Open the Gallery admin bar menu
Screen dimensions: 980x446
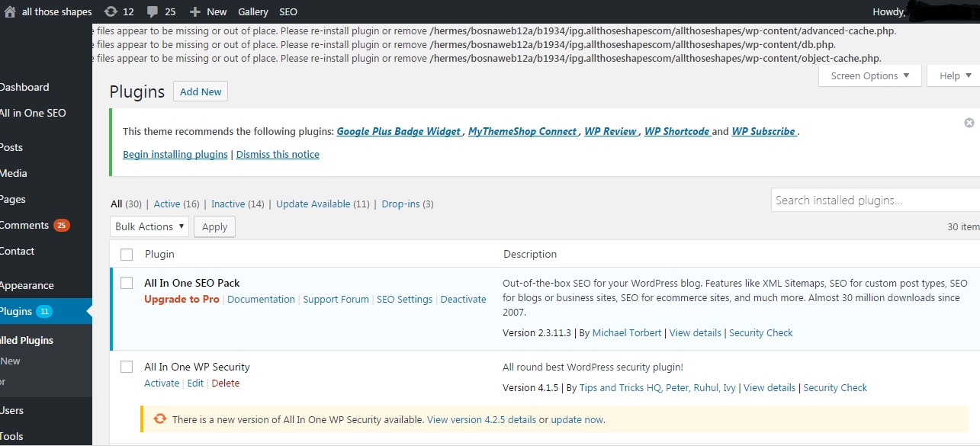pos(253,11)
